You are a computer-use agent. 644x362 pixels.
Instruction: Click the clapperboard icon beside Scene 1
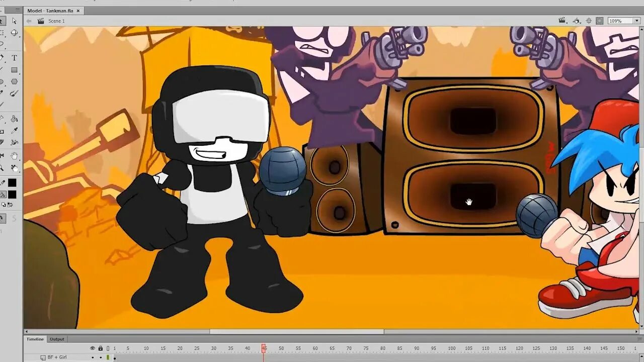point(41,21)
